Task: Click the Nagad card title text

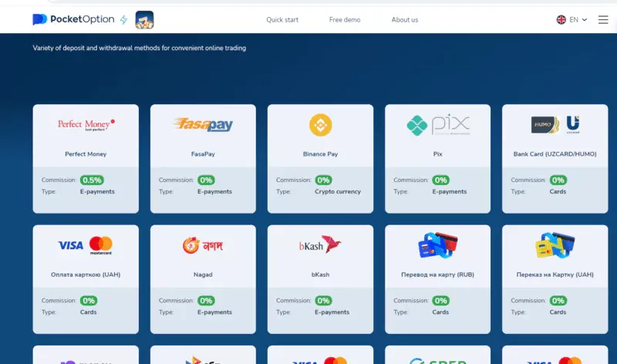Action: pos(203,275)
